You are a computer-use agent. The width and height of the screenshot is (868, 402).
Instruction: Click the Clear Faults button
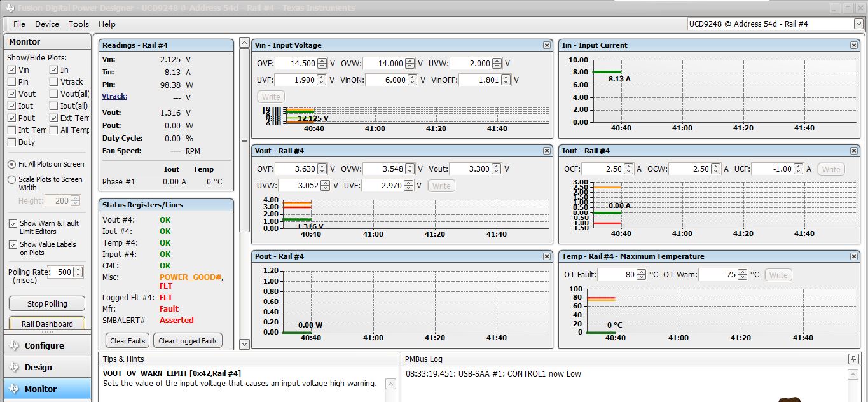[x=128, y=341]
